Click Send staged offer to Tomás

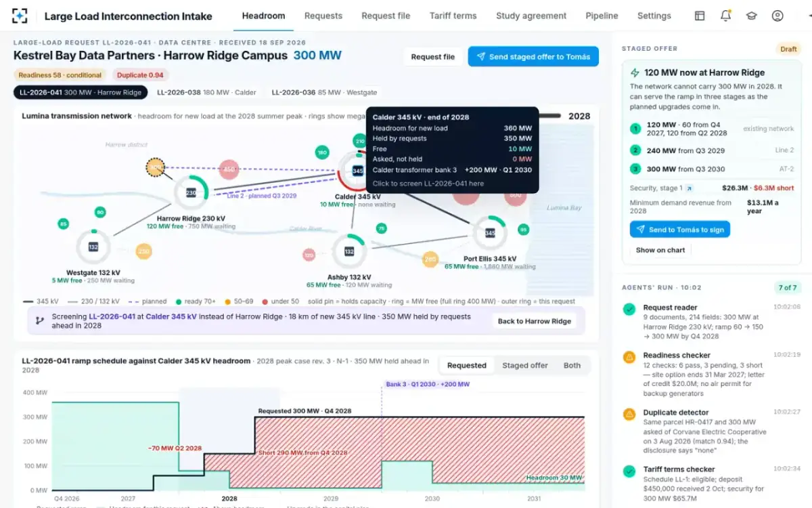point(533,57)
